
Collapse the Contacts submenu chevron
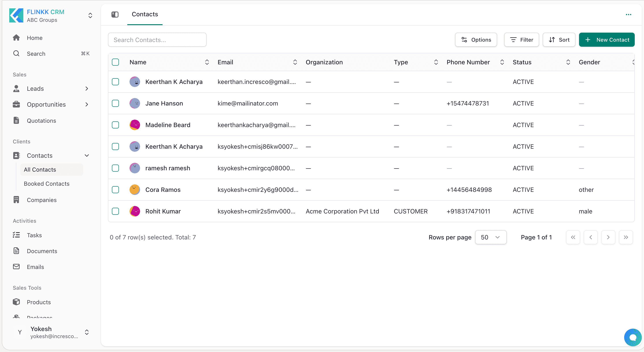point(87,156)
